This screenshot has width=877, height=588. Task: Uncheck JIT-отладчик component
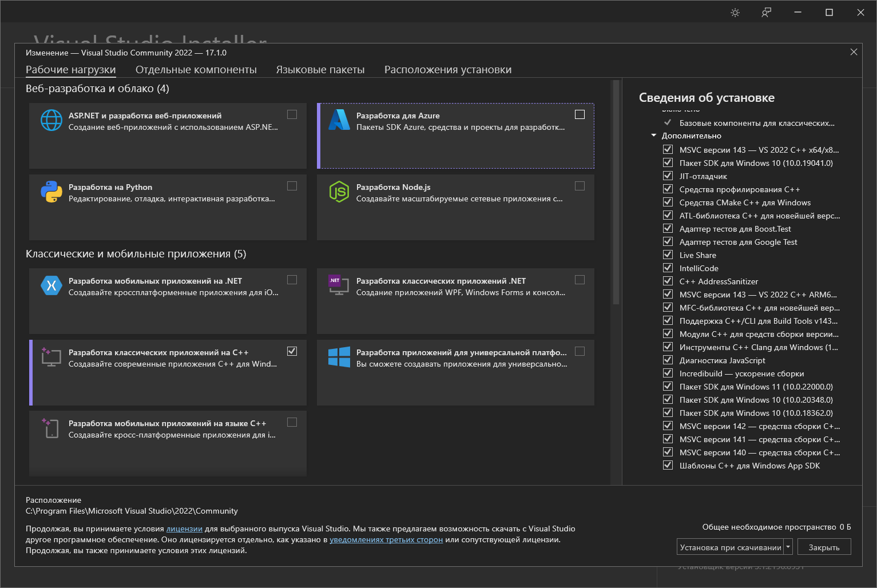click(x=668, y=176)
